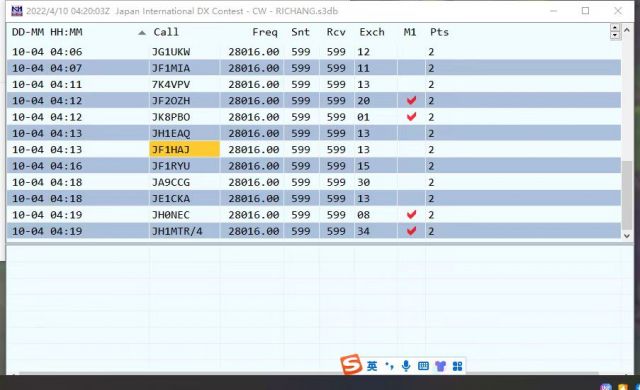Toggle the IME punctuation mode icon

pyautogui.click(x=389, y=366)
